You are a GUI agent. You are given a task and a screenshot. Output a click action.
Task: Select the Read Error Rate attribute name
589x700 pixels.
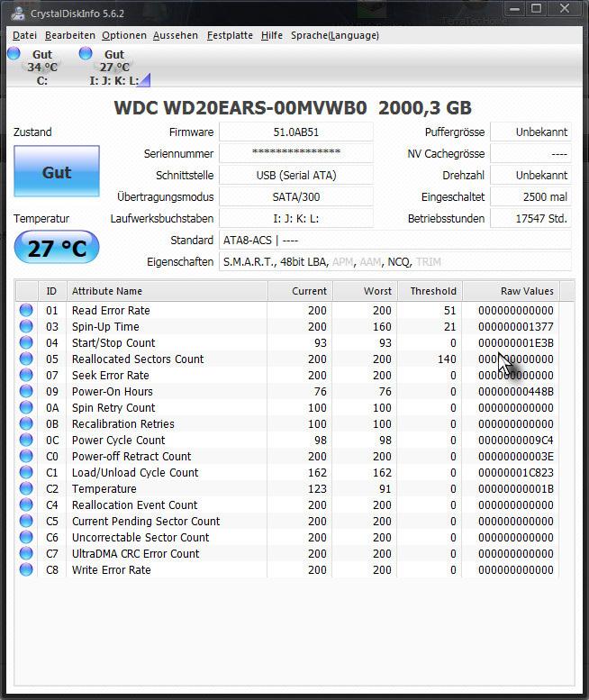111,310
